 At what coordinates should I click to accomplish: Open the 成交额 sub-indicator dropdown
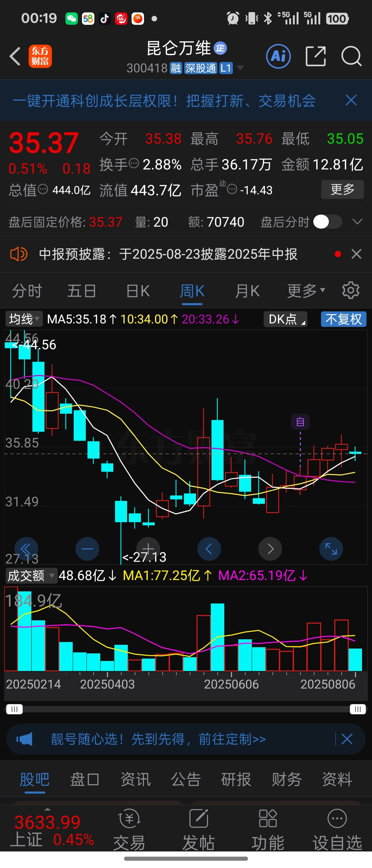coord(31,576)
